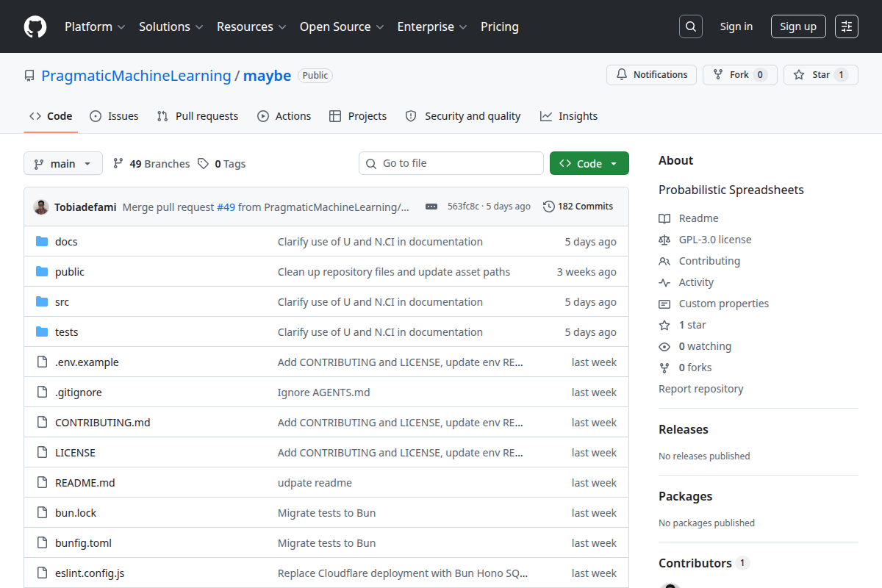The image size is (882, 588).
Task: Open the tests folder
Action: click(66, 332)
